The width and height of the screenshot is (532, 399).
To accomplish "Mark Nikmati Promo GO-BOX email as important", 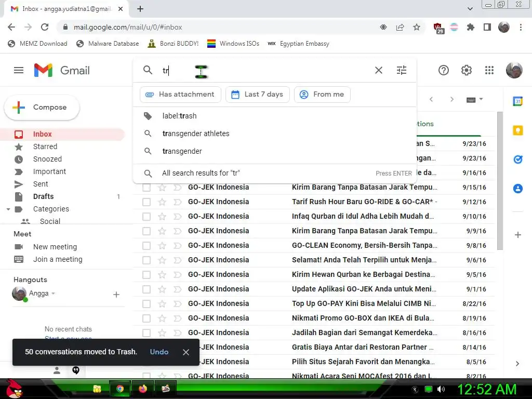I will [x=178, y=318].
